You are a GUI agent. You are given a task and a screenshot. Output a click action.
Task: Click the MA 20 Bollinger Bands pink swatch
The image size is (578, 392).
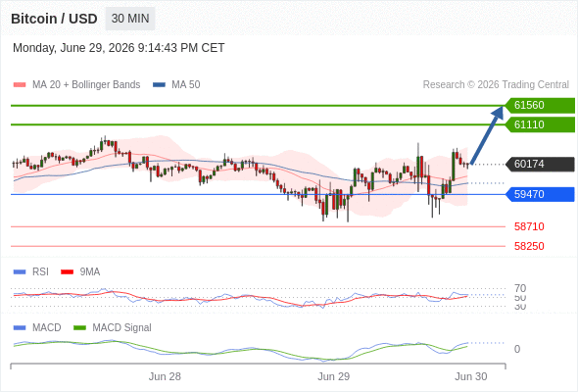[x=20, y=85]
